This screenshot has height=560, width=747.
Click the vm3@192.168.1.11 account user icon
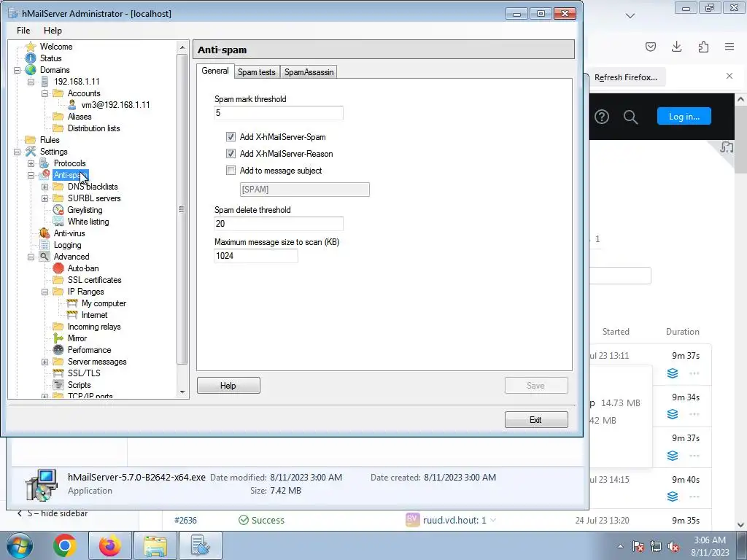72,105
